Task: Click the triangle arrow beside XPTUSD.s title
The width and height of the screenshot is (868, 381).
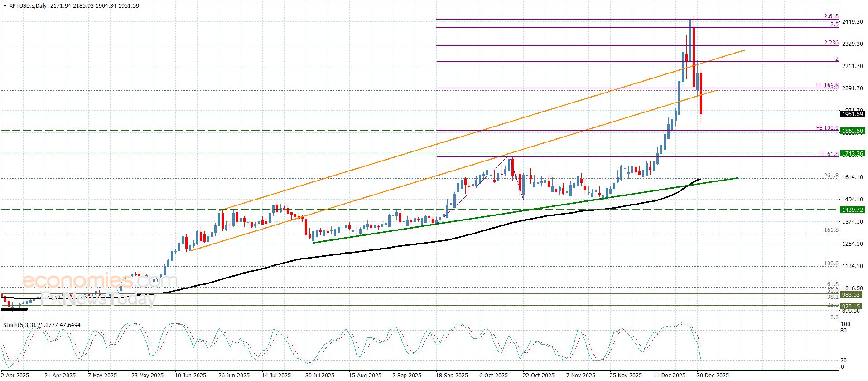Action: [5, 6]
